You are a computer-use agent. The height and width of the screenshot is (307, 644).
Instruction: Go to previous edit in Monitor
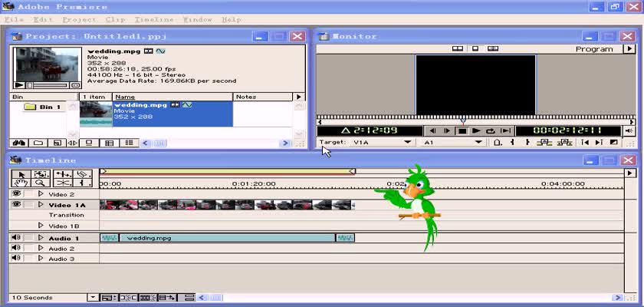584,142
